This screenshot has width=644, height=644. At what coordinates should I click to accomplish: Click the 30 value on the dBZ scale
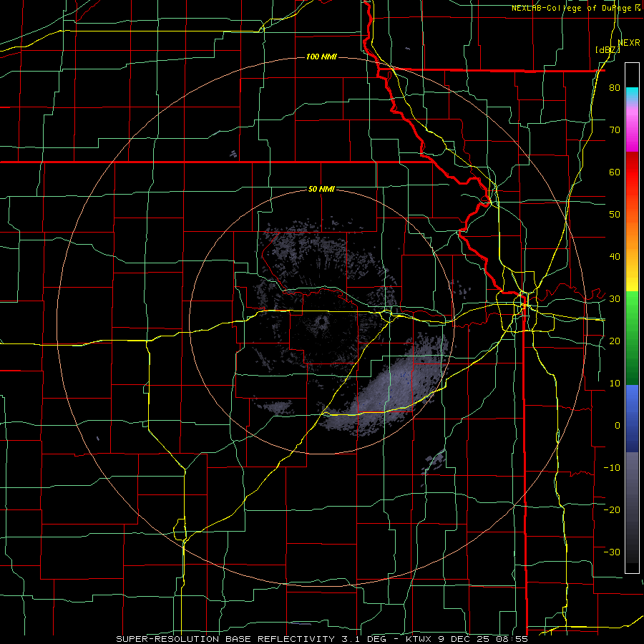615,298
